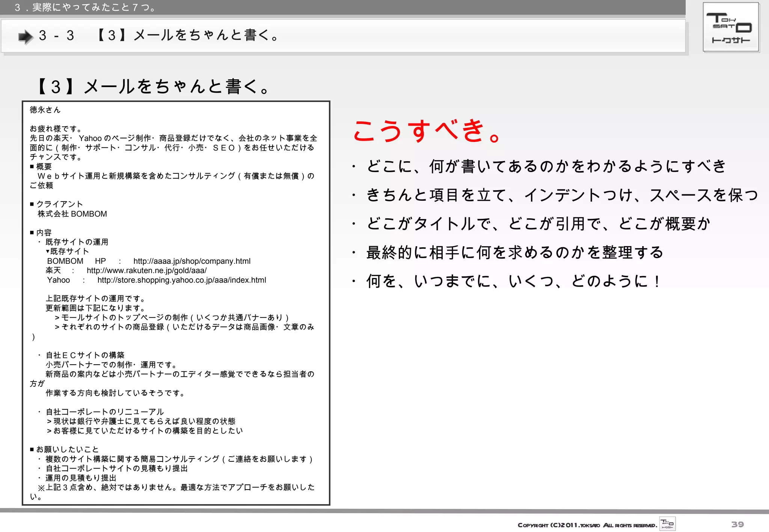Click the red text 'こうすべき。'
This screenshot has width=769, height=532.
tap(427, 131)
